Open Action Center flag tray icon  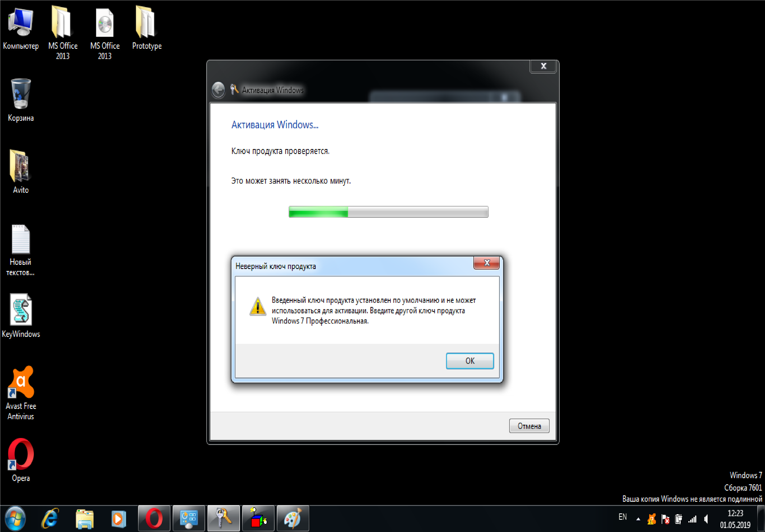click(665, 519)
